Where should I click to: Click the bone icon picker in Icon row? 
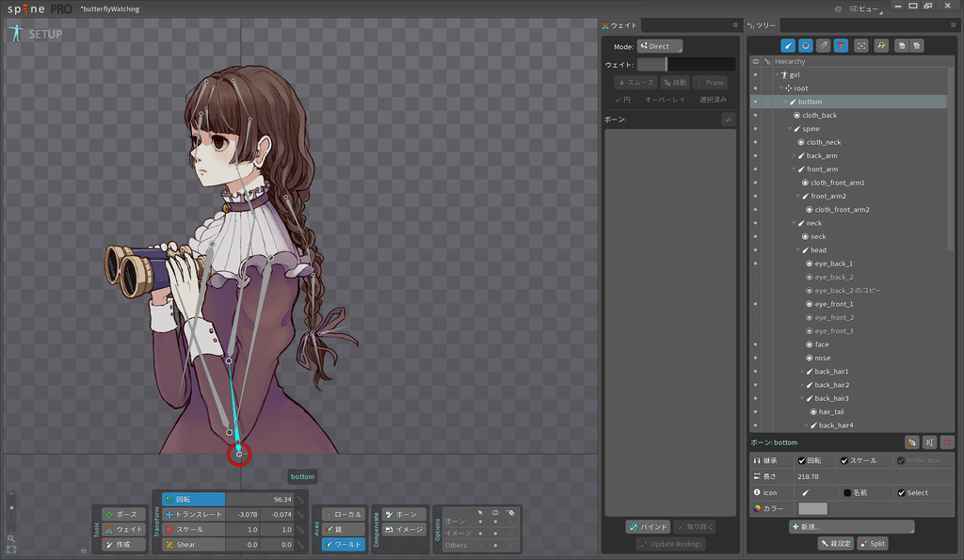pyautogui.click(x=806, y=492)
